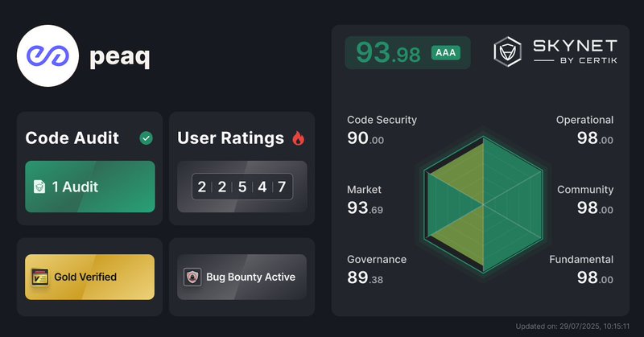Click the 90.00 Code Security score
The height and width of the screenshot is (337, 644).
[365, 138]
